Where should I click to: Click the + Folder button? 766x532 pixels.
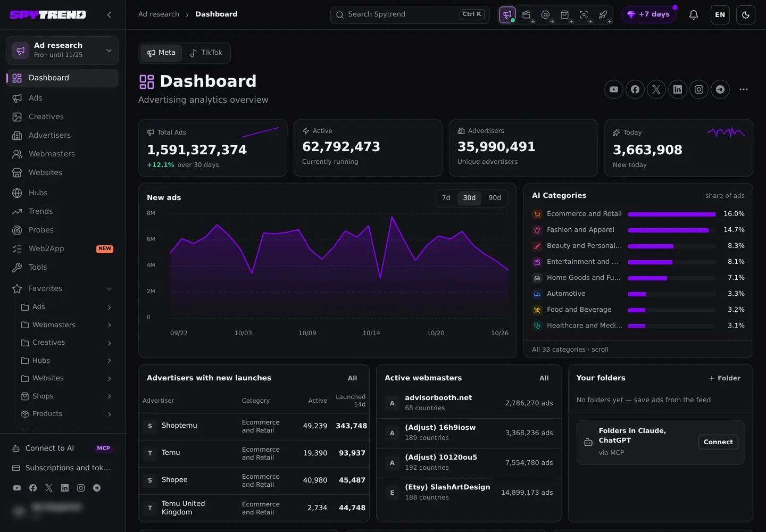pos(725,378)
